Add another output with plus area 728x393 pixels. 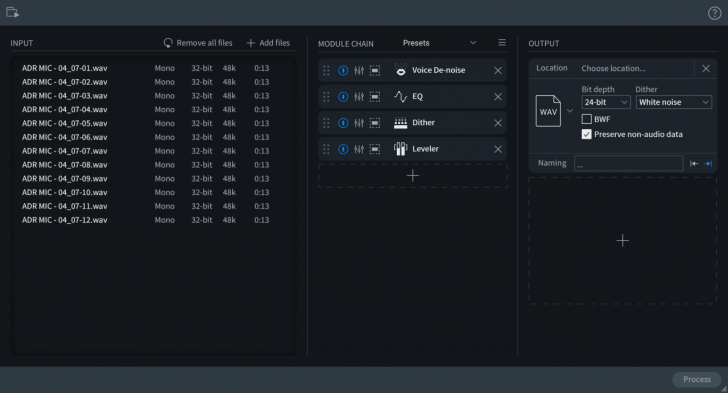click(623, 241)
